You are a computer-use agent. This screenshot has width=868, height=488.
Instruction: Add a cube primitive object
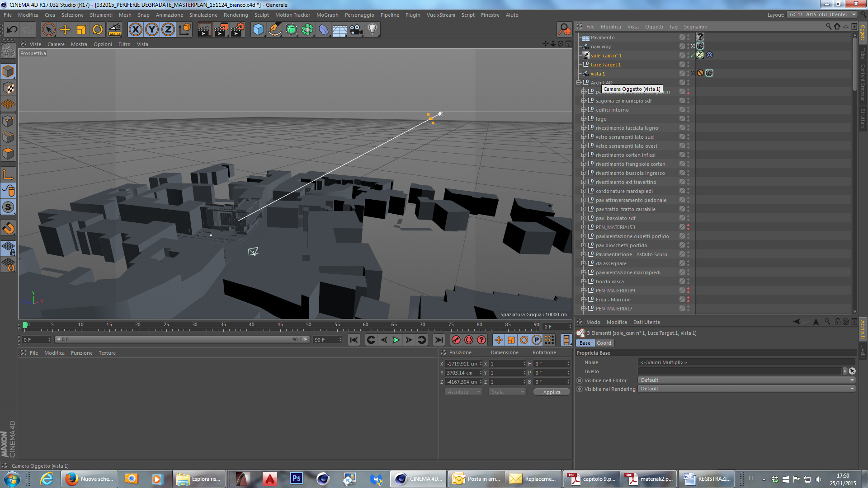tap(258, 30)
